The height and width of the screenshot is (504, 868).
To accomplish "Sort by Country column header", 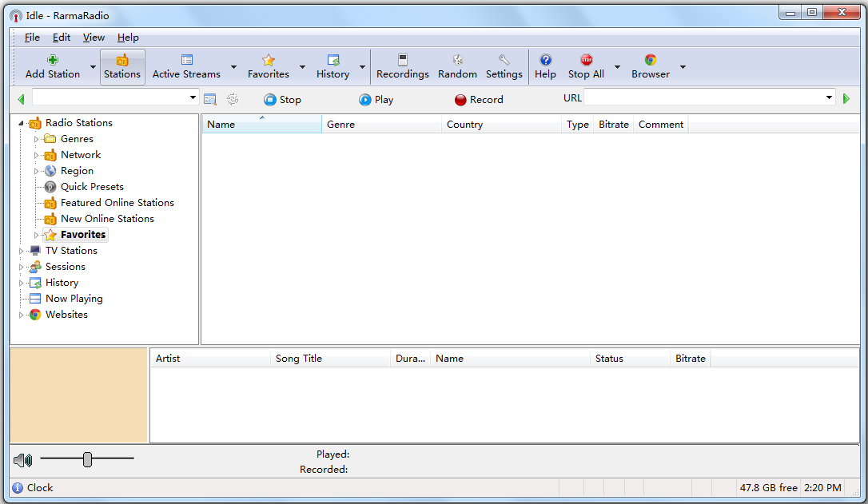I will (x=501, y=125).
